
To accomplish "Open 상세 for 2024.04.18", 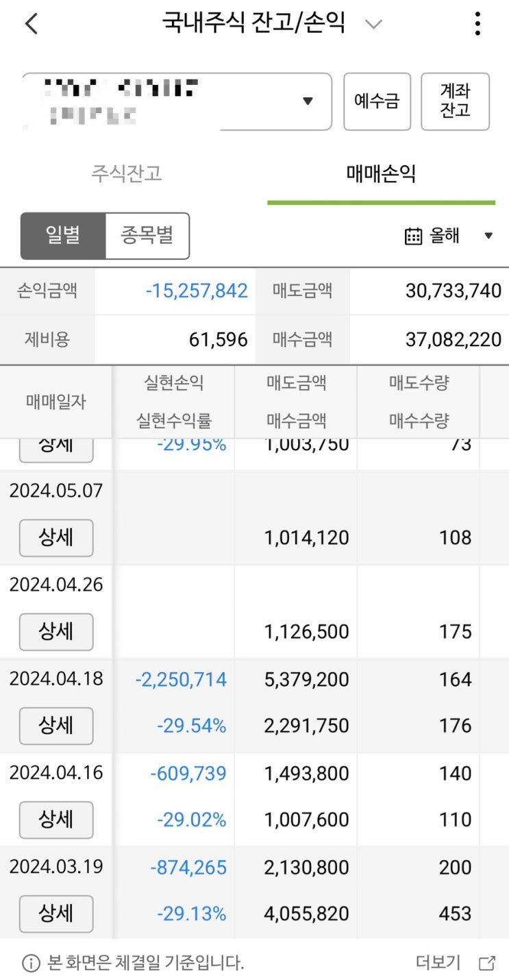I will [56, 726].
